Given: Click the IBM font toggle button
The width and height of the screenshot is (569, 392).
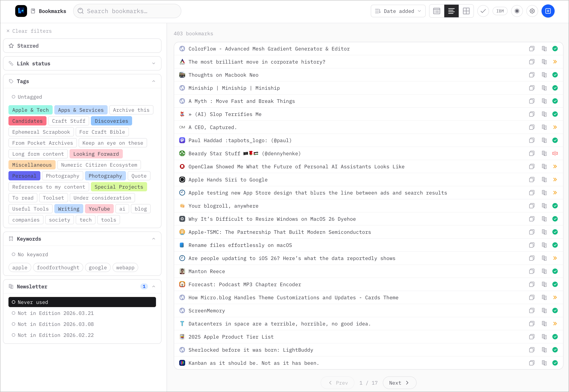Looking at the screenshot, I should click(500, 11).
